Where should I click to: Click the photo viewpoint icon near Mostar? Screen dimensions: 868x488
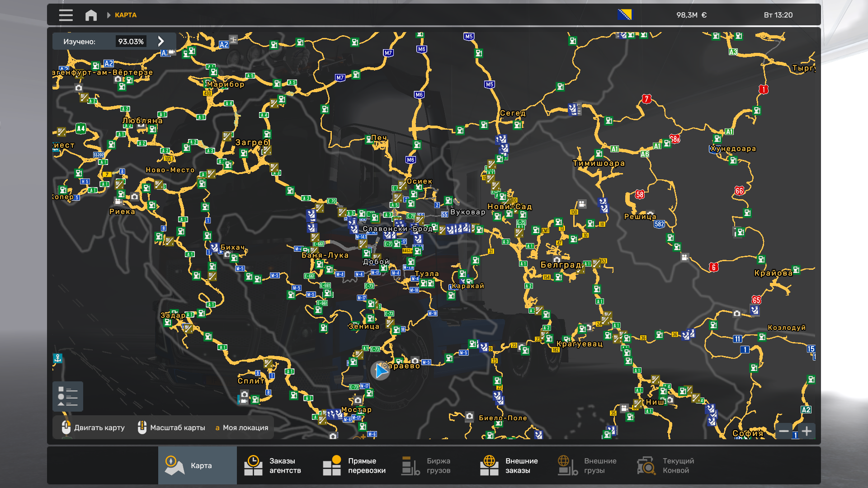(358, 400)
